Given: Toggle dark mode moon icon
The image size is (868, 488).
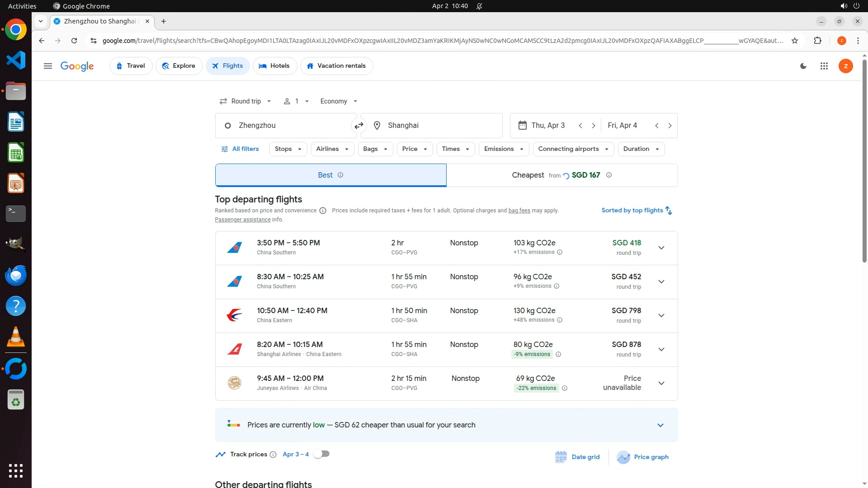Looking at the screenshot, I should 803,66.
